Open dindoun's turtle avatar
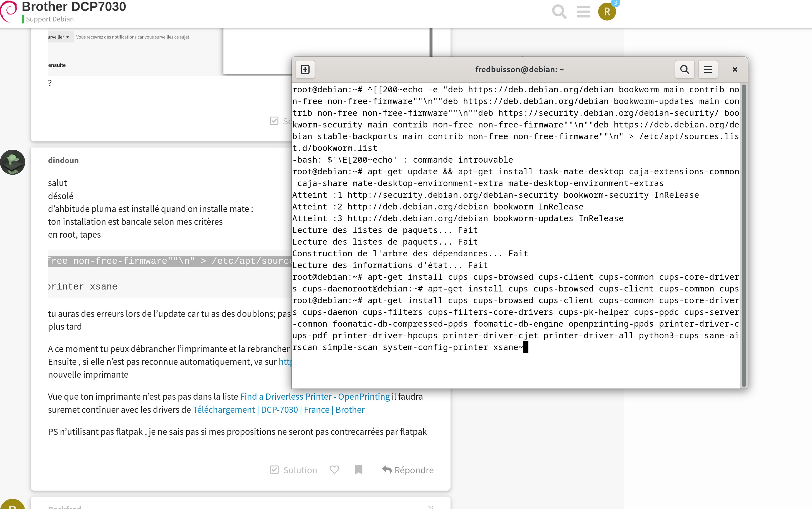Viewport: 812px width, 509px height. [x=13, y=162]
